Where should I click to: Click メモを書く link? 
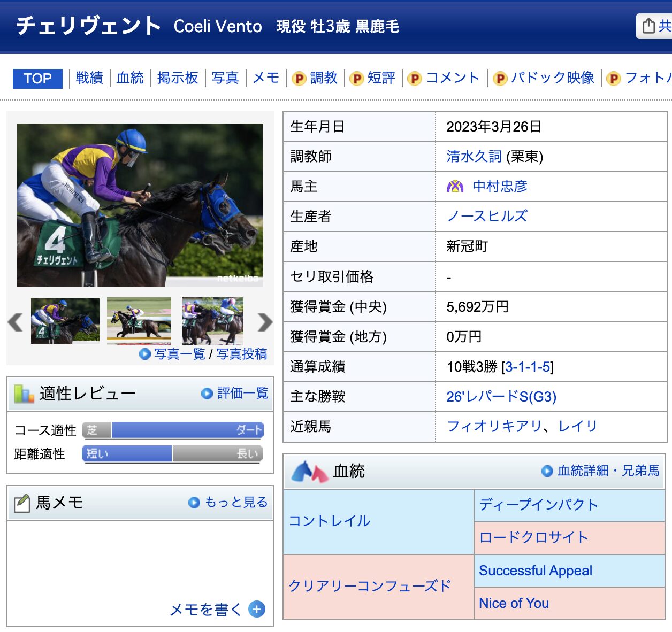tap(206, 610)
